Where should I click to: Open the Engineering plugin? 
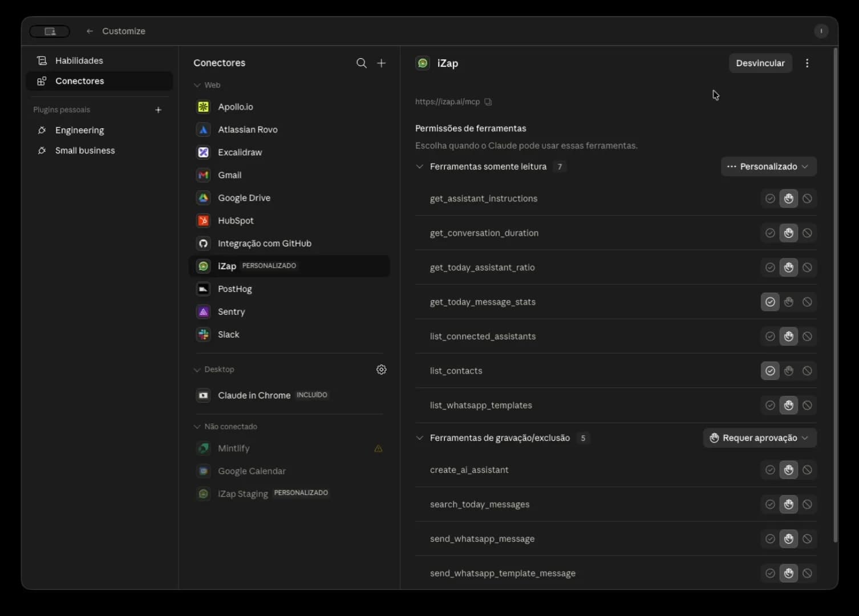coord(99,130)
